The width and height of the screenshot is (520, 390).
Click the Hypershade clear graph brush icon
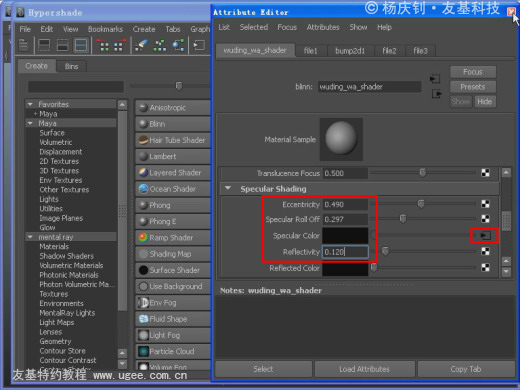[141, 45]
